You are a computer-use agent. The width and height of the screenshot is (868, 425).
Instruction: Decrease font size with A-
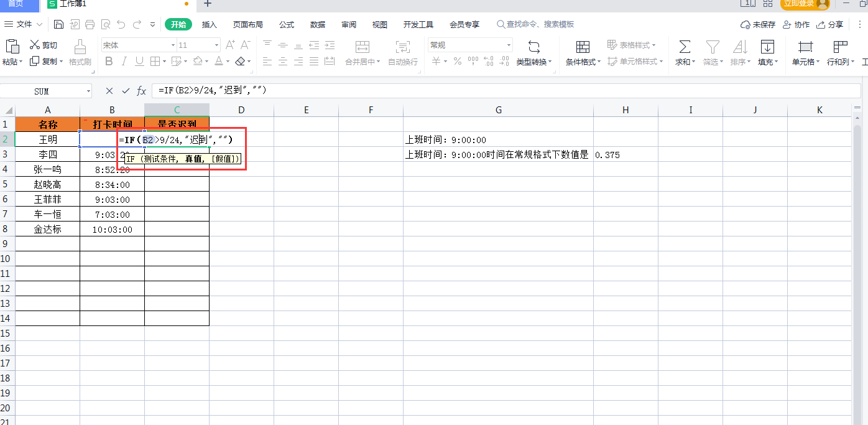[x=246, y=45]
